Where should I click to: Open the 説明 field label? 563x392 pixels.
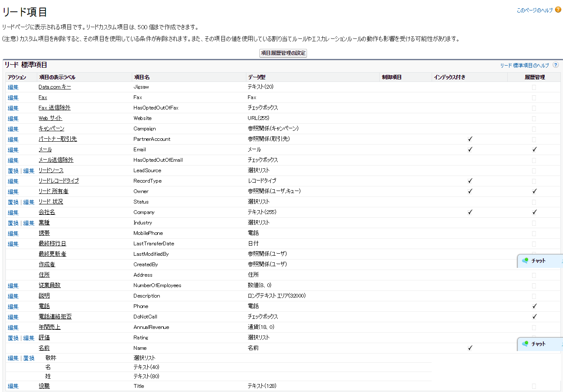click(44, 296)
